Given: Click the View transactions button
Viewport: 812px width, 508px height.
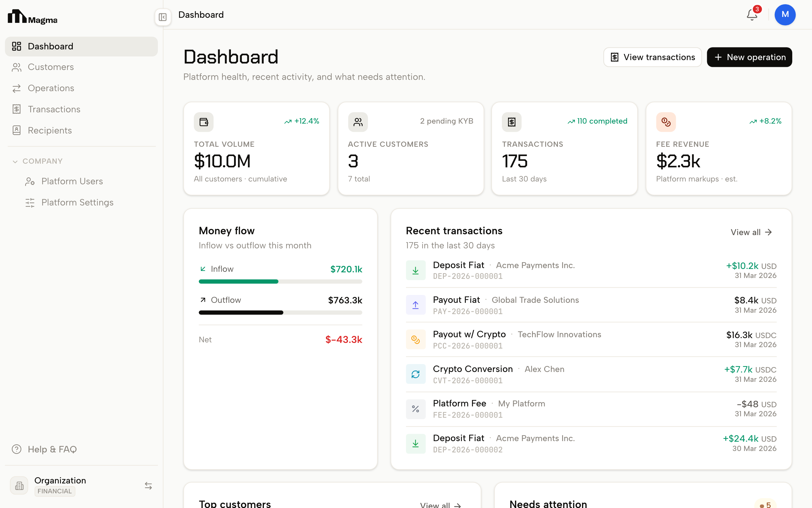Looking at the screenshot, I should (x=652, y=57).
